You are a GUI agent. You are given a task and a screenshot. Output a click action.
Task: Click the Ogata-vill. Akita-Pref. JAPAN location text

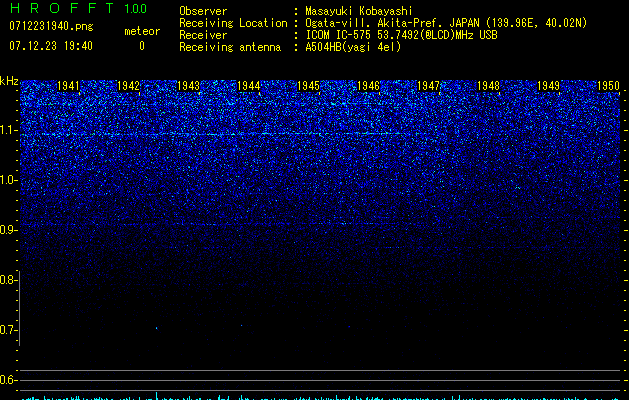click(x=446, y=23)
